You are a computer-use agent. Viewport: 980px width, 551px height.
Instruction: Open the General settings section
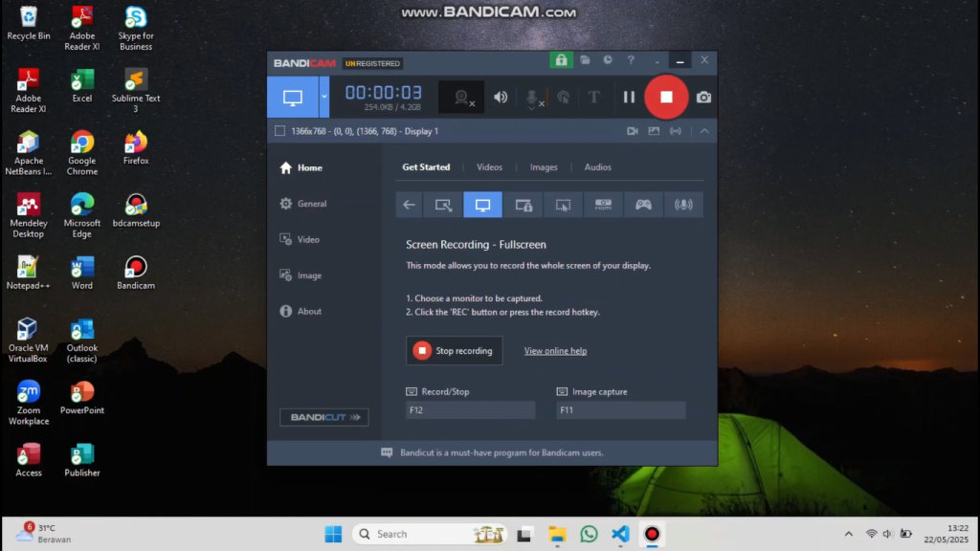point(303,204)
